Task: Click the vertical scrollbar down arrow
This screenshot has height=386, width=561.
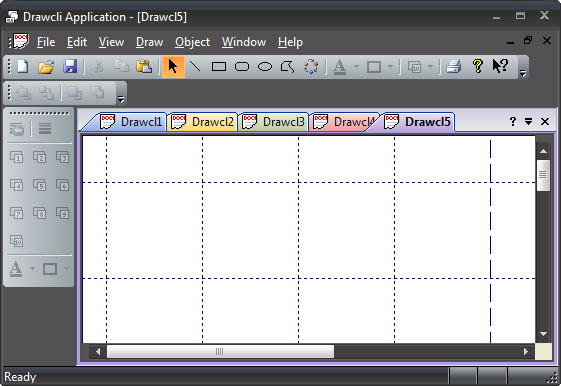Action: 543,334
